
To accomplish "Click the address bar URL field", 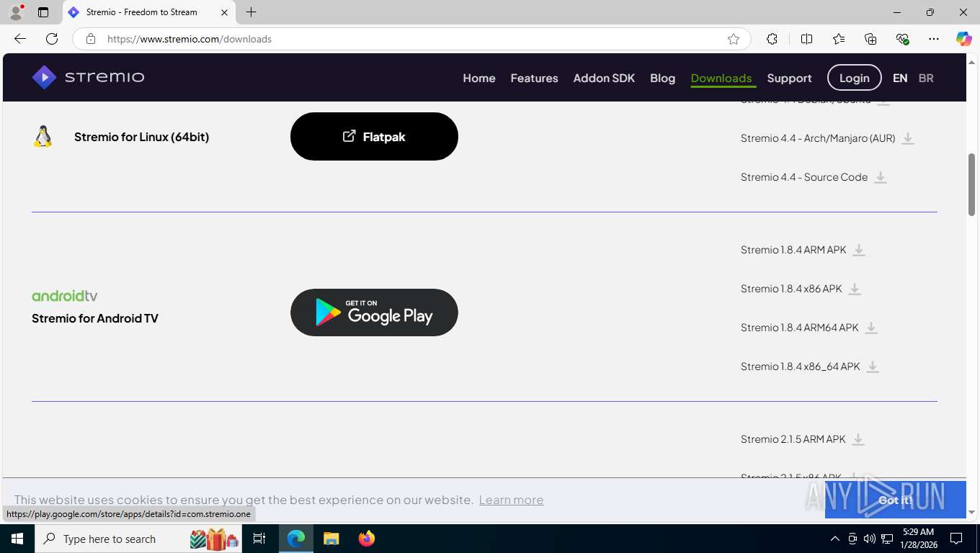I will [x=411, y=39].
